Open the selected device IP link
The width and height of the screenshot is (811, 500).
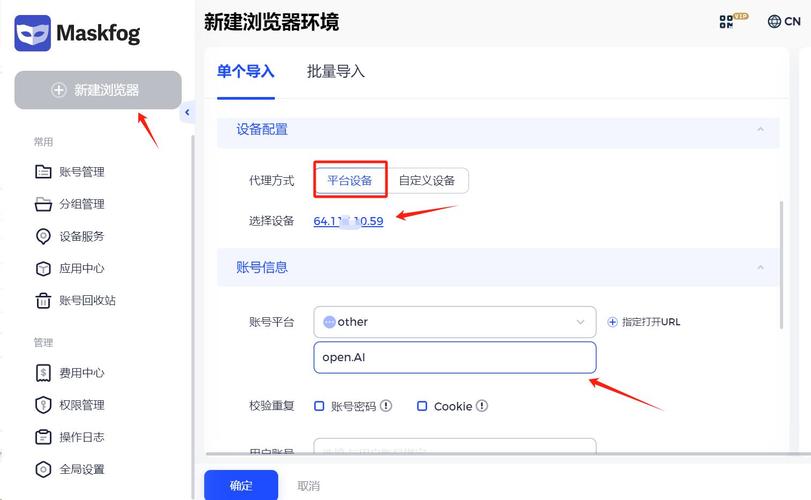tap(348, 221)
